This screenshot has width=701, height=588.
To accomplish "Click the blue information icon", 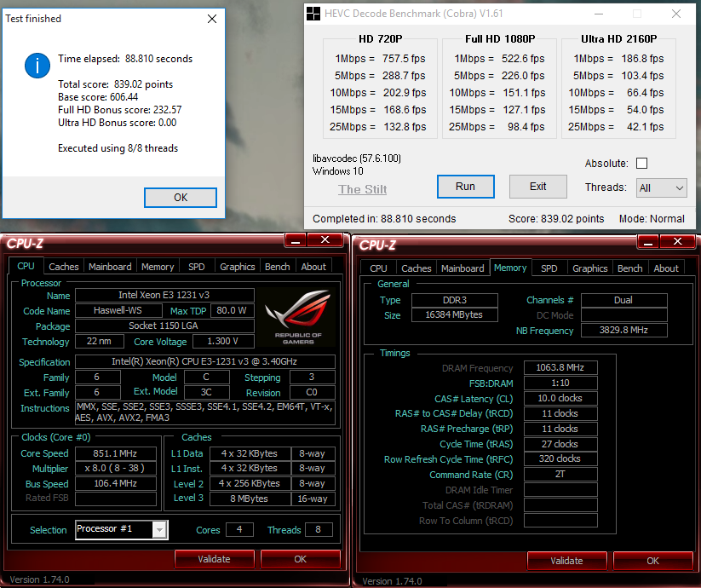I will point(37,66).
